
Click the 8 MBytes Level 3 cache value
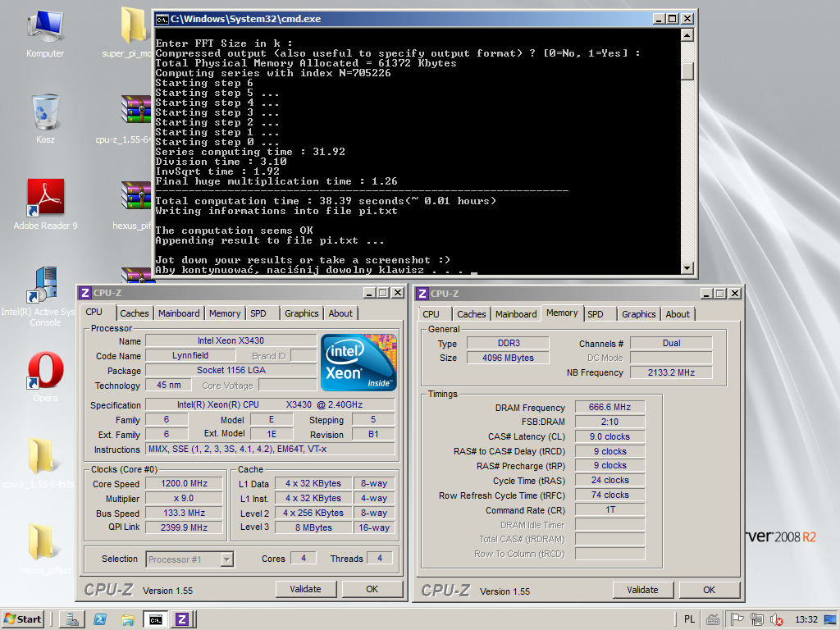pyautogui.click(x=313, y=527)
